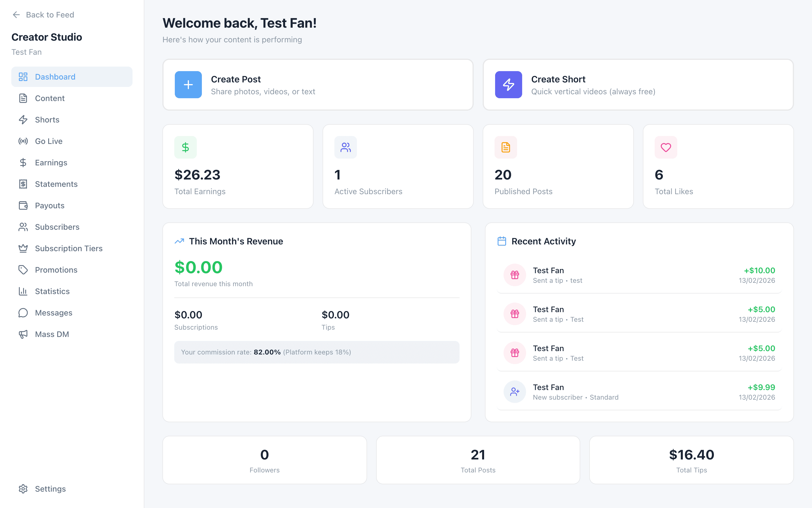This screenshot has width=812, height=508.
Task: Click the $26.23 Total Earnings value
Action: pyautogui.click(x=197, y=175)
